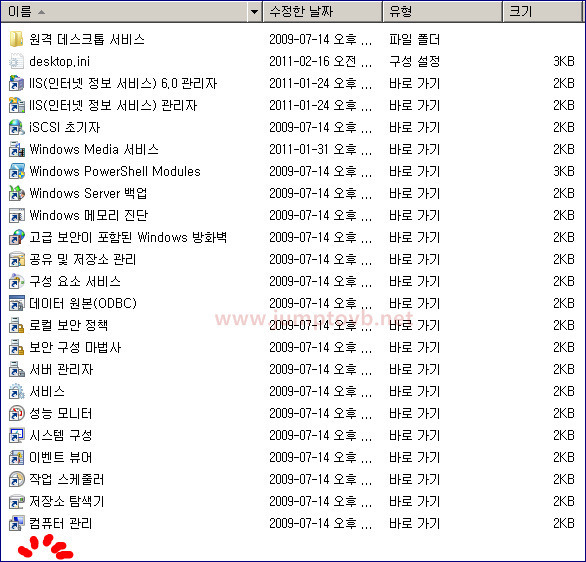Select the 구성 요소 서비스 icon
The height and width of the screenshot is (562, 586).
(16, 282)
